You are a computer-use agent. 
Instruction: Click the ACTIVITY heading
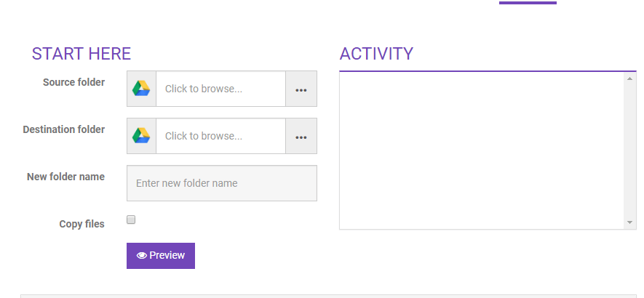tap(376, 54)
